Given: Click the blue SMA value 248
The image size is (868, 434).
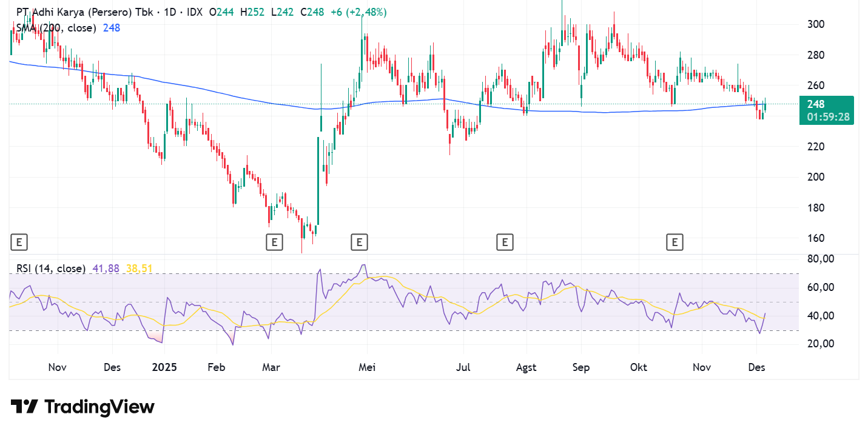Looking at the screenshot, I should pyautogui.click(x=112, y=28).
